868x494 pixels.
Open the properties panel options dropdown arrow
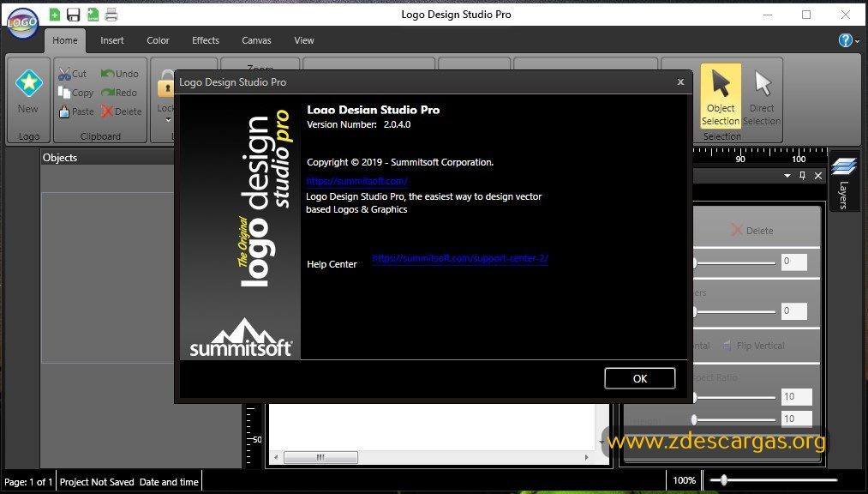(787, 176)
